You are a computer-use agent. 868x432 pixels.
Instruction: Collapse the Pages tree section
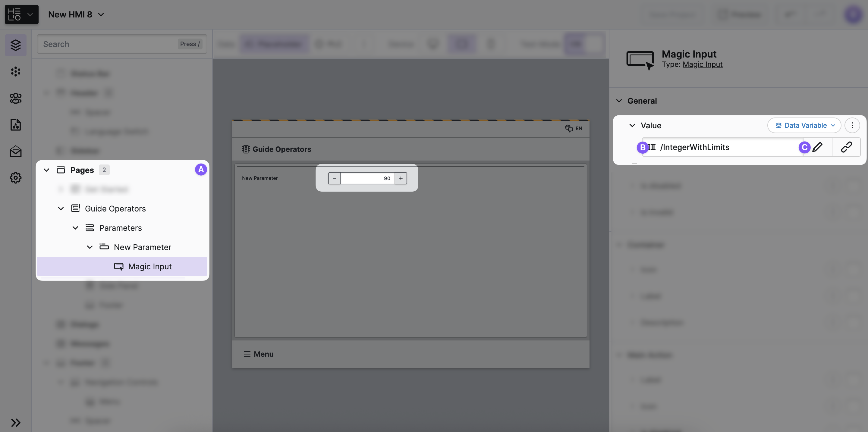click(46, 170)
